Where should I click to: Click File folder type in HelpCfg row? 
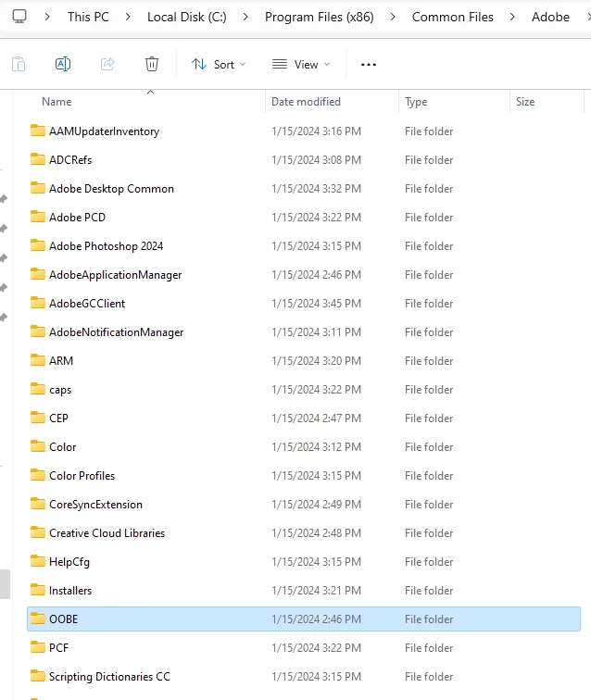(x=429, y=562)
